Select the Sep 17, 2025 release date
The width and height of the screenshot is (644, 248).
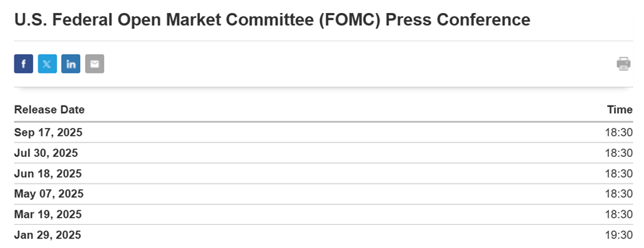(x=48, y=132)
